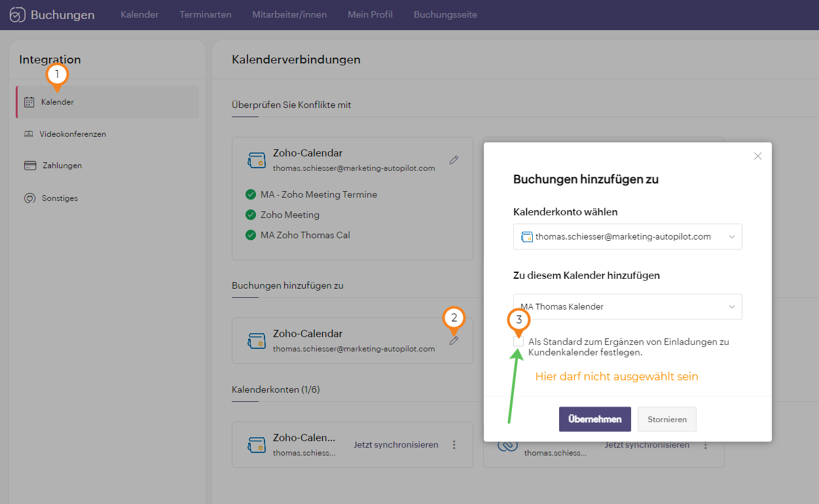Viewport: 819px width, 504px height.
Task: Click Überprüfen Sie Konflikte mit section label
Action: [x=291, y=105]
